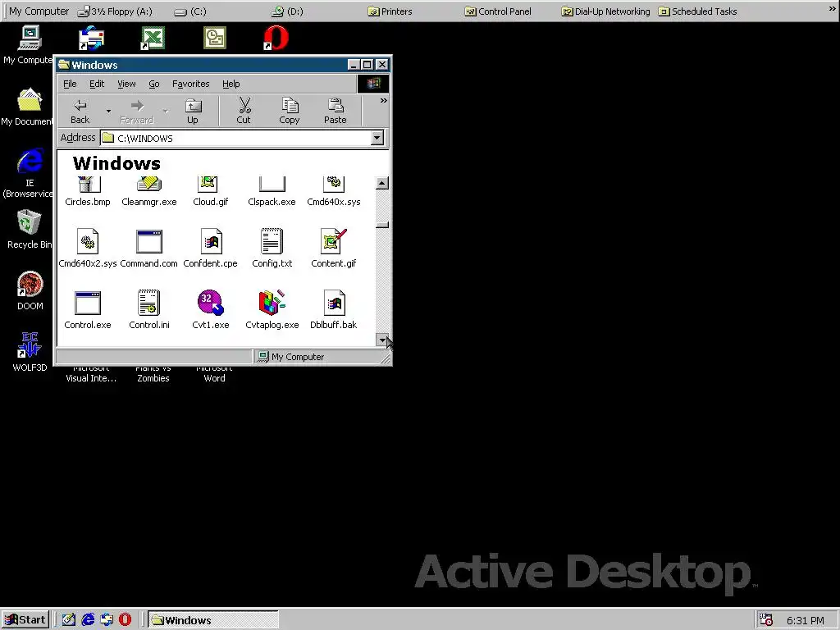Viewport: 840px width, 630px height.
Task: Go up one folder level with Up
Action: click(192, 112)
